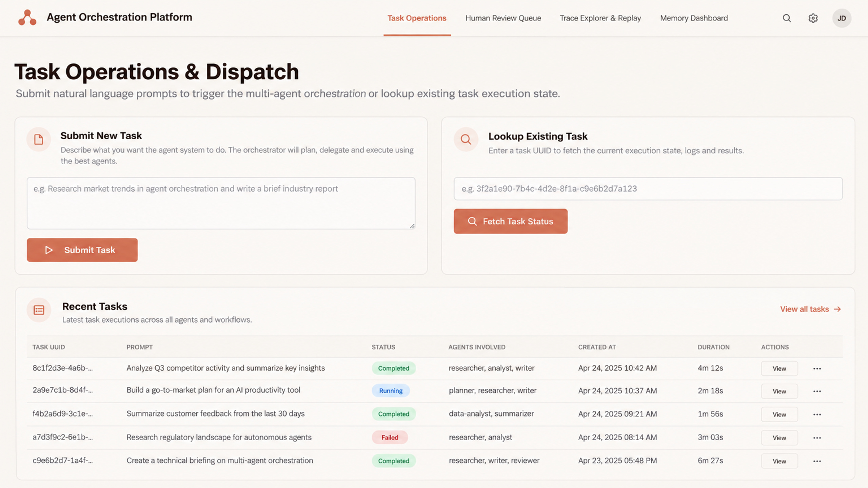Open the settings gear icon

click(x=813, y=18)
